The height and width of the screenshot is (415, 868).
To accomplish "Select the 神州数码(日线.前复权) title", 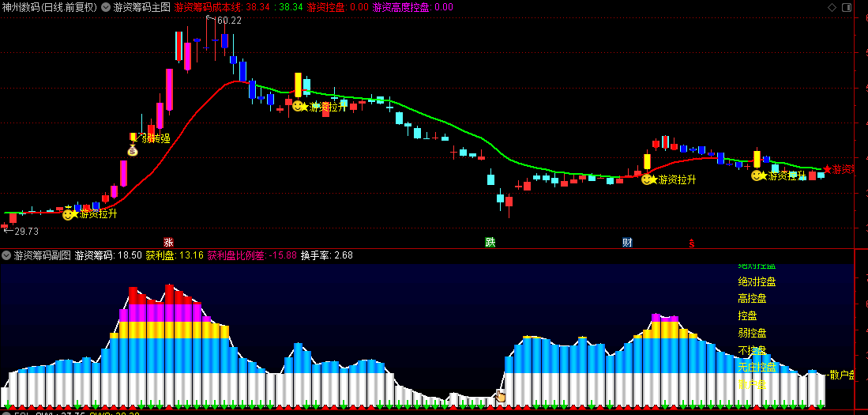I will 50,7.
